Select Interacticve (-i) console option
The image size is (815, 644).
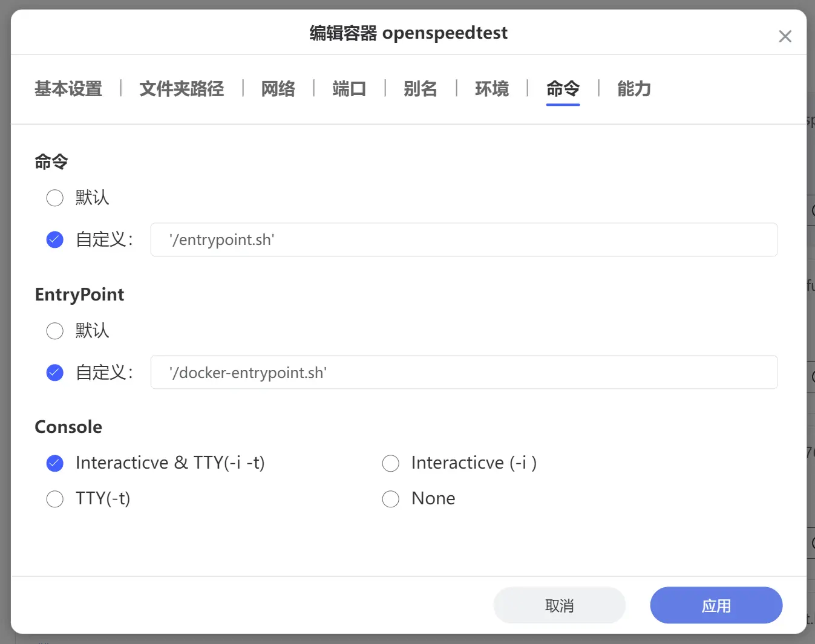coord(391,463)
